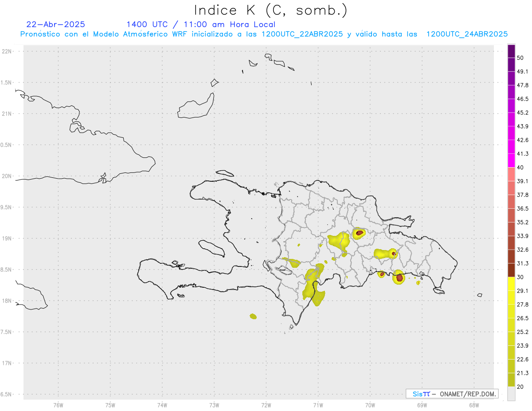The height and width of the screenshot is (411, 532).
Task: Click the colorbar value 46.5
Action: (523, 99)
